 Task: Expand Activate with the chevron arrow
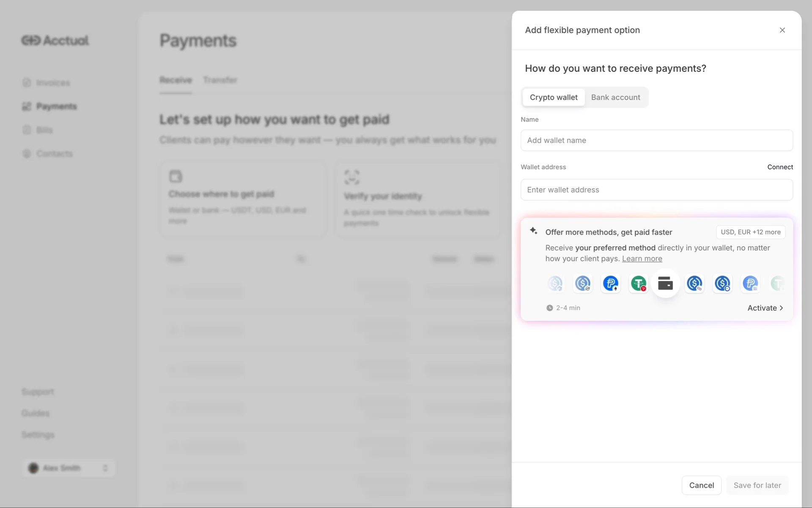click(x=781, y=308)
